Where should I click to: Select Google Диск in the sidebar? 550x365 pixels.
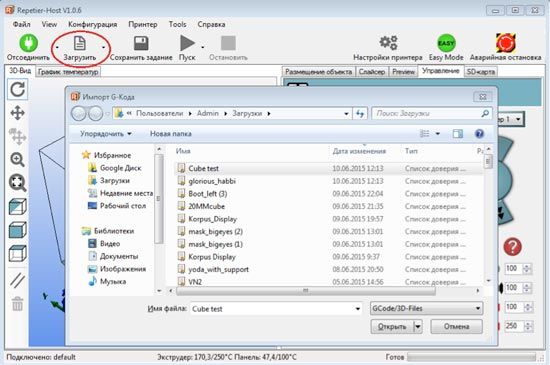pos(120,168)
